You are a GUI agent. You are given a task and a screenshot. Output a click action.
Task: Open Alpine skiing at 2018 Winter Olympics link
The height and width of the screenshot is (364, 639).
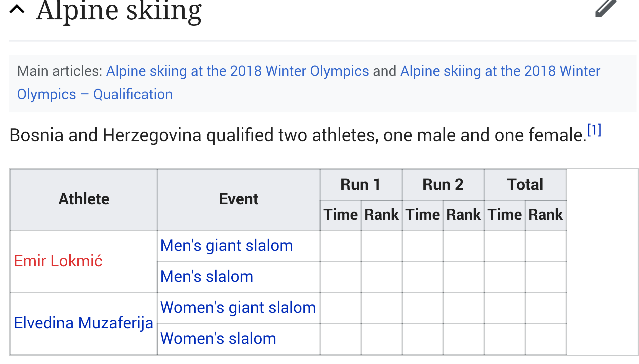(237, 71)
